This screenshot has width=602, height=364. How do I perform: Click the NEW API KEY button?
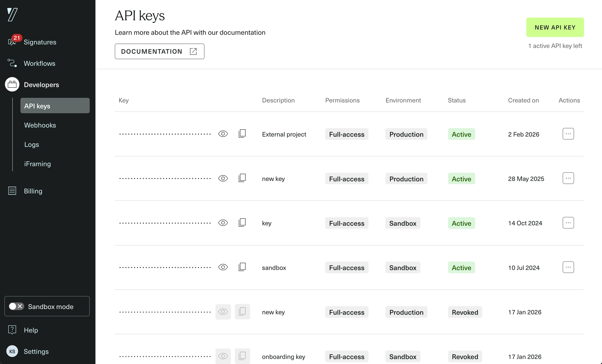[555, 27]
